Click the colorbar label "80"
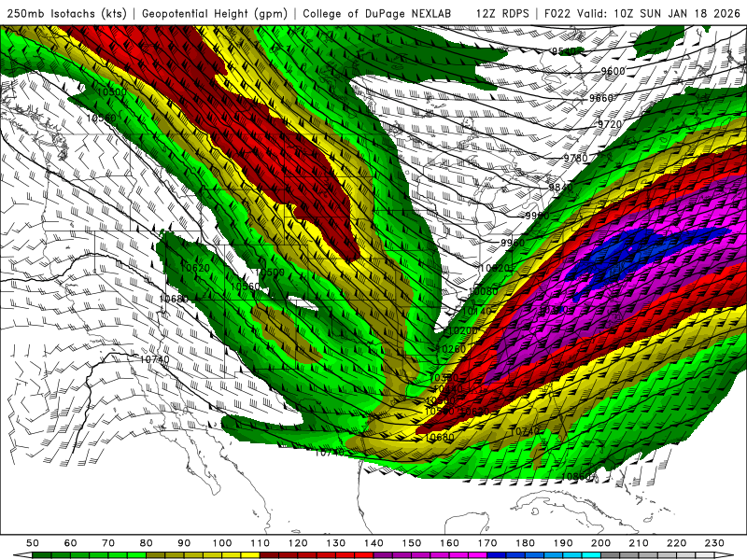This screenshot has height=560, width=747. (x=147, y=543)
